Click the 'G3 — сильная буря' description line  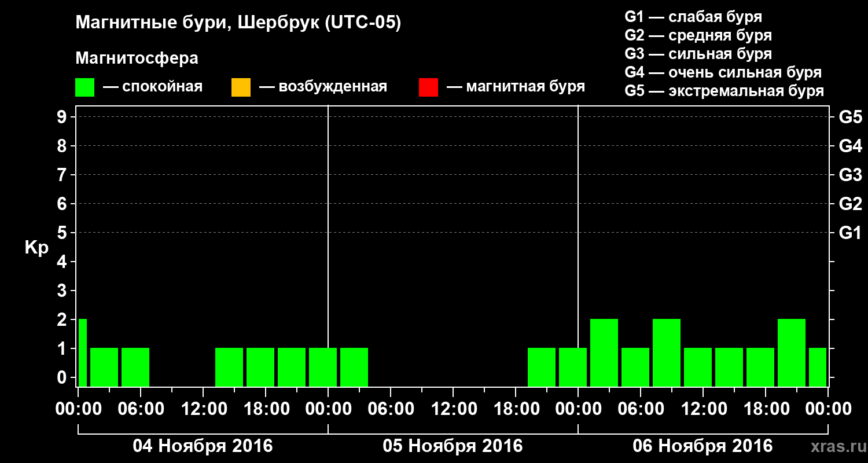[698, 54]
